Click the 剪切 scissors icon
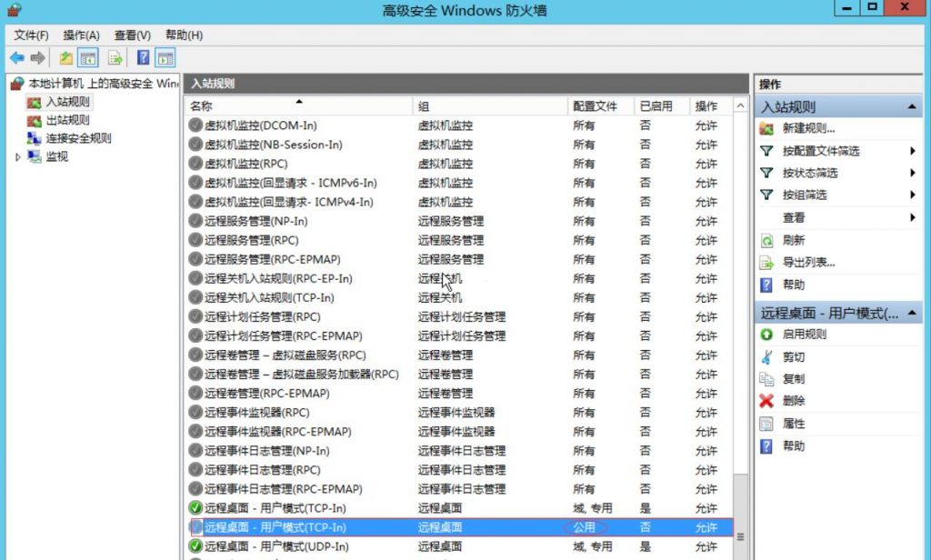Screen dimensions: 931x560 766,357
